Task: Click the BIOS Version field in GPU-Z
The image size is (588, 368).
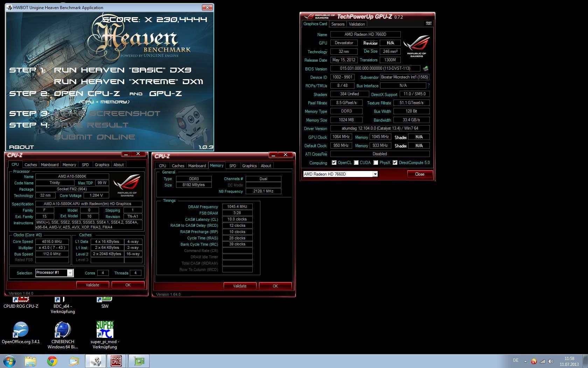Action: click(x=375, y=68)
